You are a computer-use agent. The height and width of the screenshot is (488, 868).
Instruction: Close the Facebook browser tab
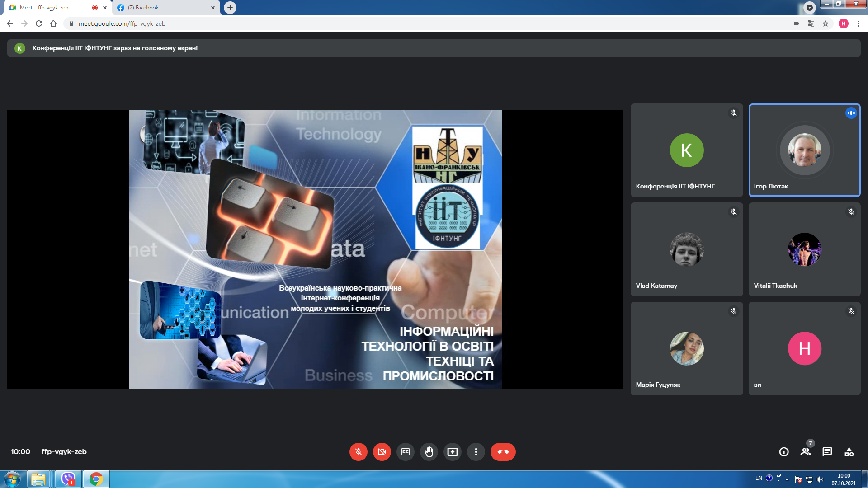(x=213, y=8)
